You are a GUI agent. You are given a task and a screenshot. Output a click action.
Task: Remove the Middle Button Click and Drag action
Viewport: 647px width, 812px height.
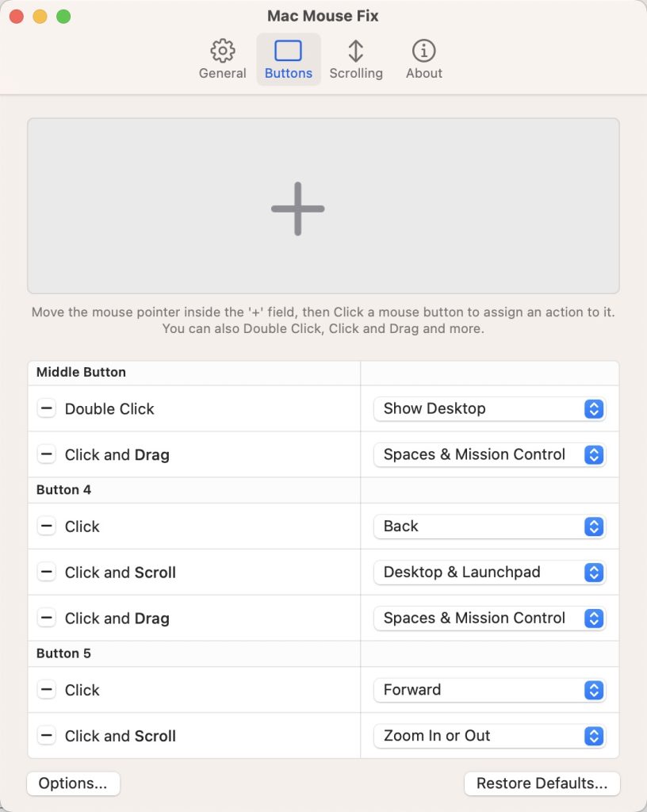pyautogui.click(x=47, y=455)
